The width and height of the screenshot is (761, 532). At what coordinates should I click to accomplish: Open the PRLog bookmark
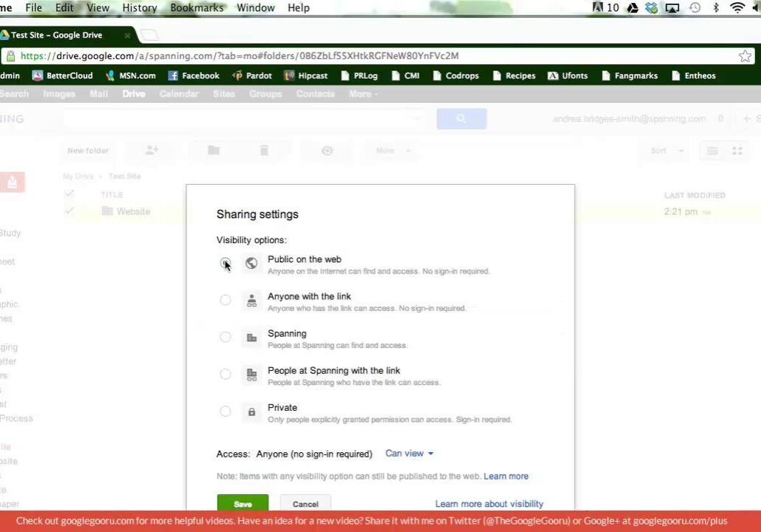click(359, 75)
